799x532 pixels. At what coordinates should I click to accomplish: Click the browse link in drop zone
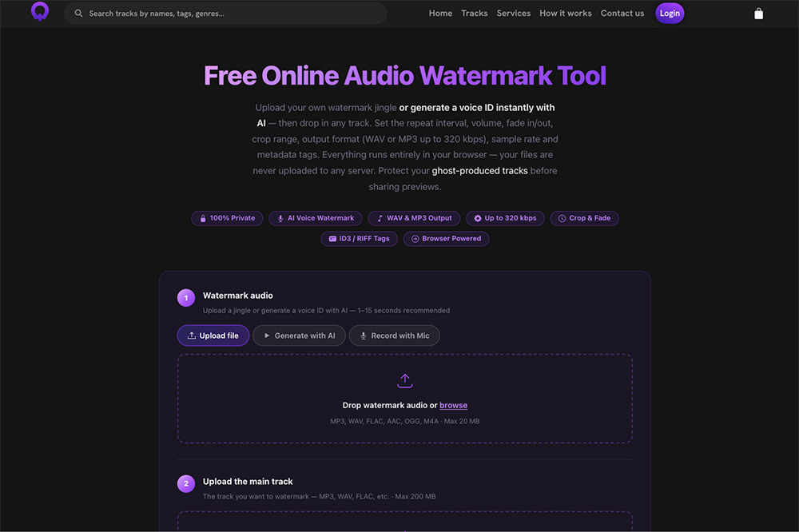(453, 405)
